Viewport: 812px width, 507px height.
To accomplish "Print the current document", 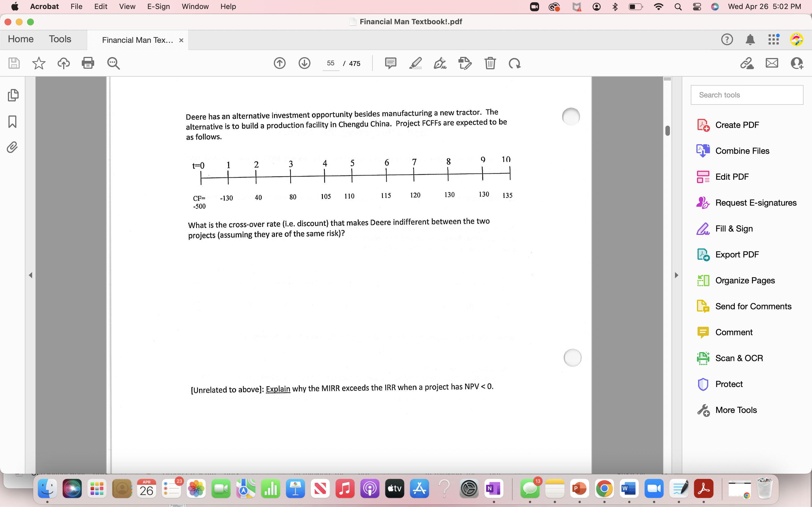I will coord(88,63).
